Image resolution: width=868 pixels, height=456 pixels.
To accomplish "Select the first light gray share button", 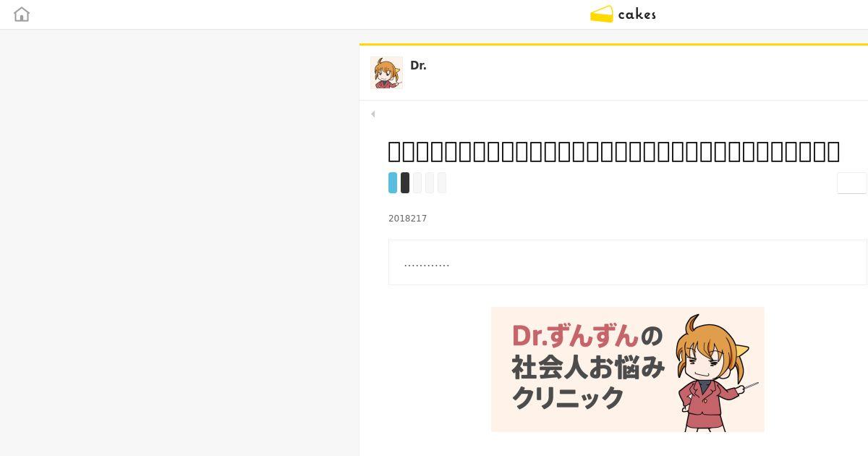I will pos(417,182).
